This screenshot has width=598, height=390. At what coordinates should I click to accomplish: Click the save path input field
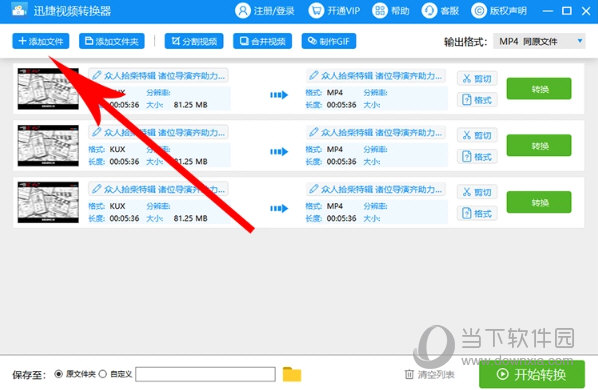(x=205, y=374)
